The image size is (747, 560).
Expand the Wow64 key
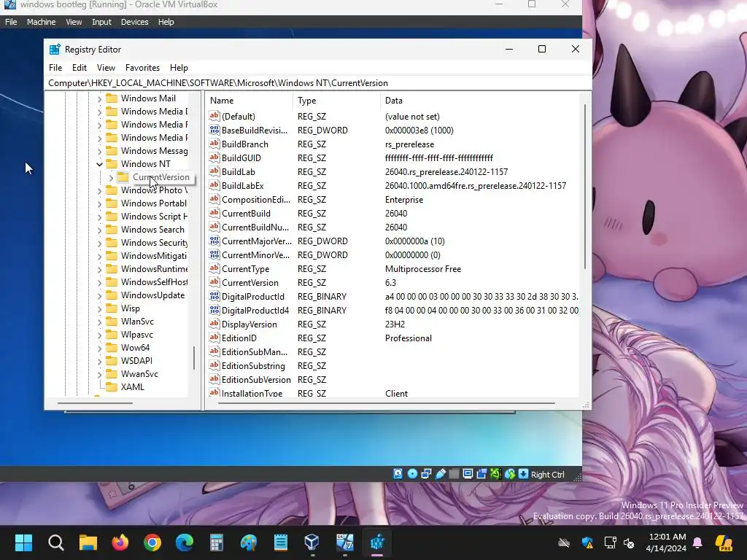pyautogui.click(x=99, y=348)
